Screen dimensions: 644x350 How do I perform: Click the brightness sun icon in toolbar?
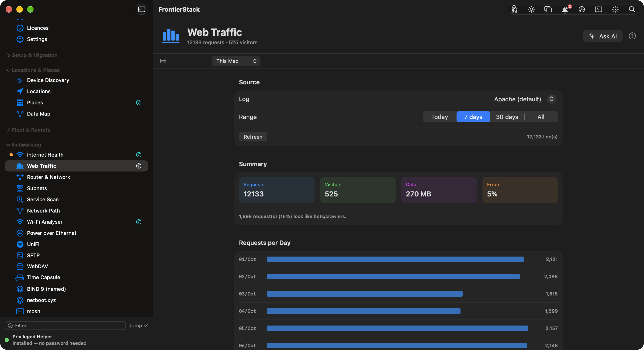point(531,10)
